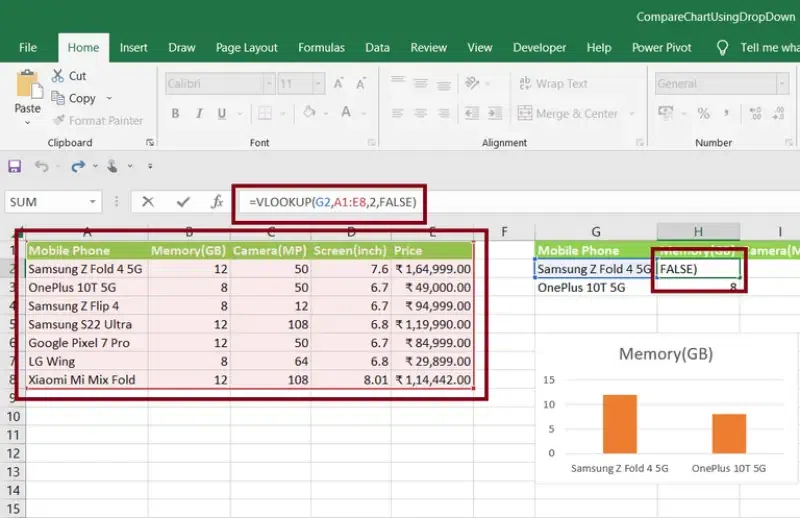Open Customize Quick Access Toolbar dropdown
800x518 pixels.
[149, 167]
